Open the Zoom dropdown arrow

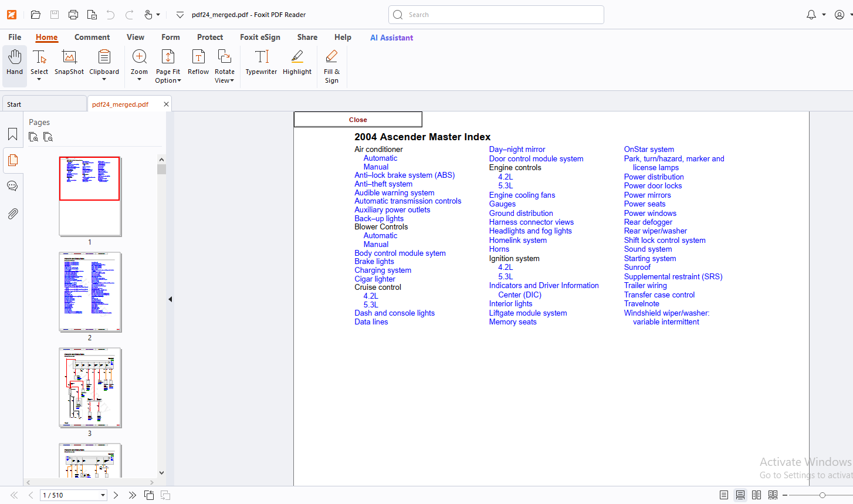coord(139,79)
